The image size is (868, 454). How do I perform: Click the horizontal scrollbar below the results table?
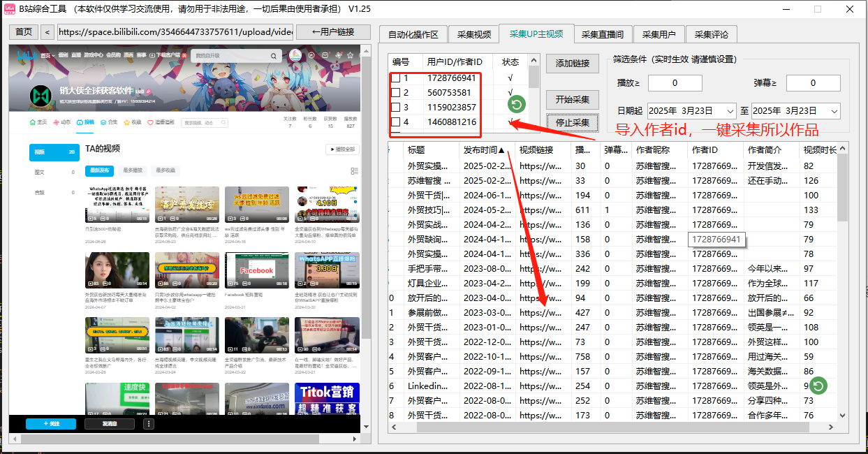pos(615,427)
